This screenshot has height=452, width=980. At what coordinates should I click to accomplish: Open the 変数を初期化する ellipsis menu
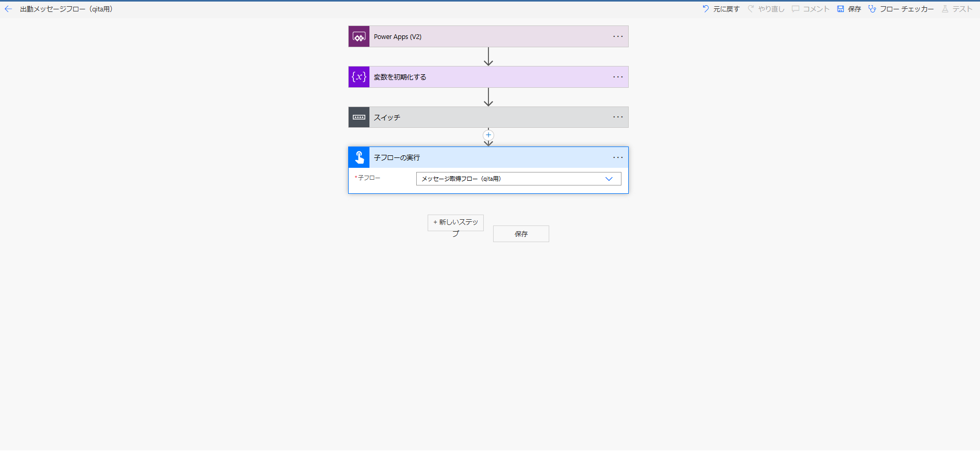tap(618, 77)
